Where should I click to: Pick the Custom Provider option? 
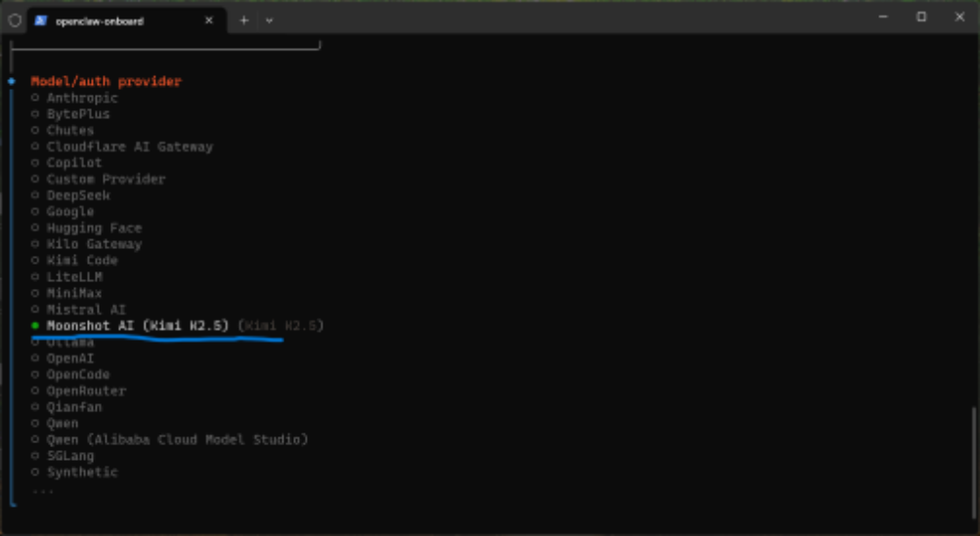[x=106, y=179]
